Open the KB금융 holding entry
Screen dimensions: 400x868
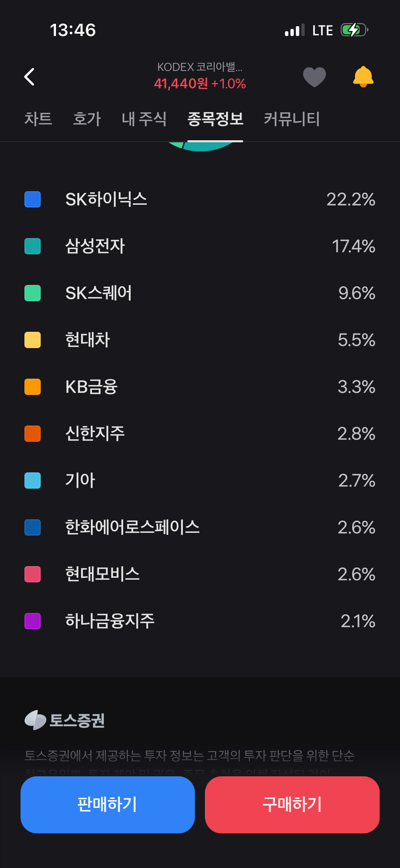point(200,387)
